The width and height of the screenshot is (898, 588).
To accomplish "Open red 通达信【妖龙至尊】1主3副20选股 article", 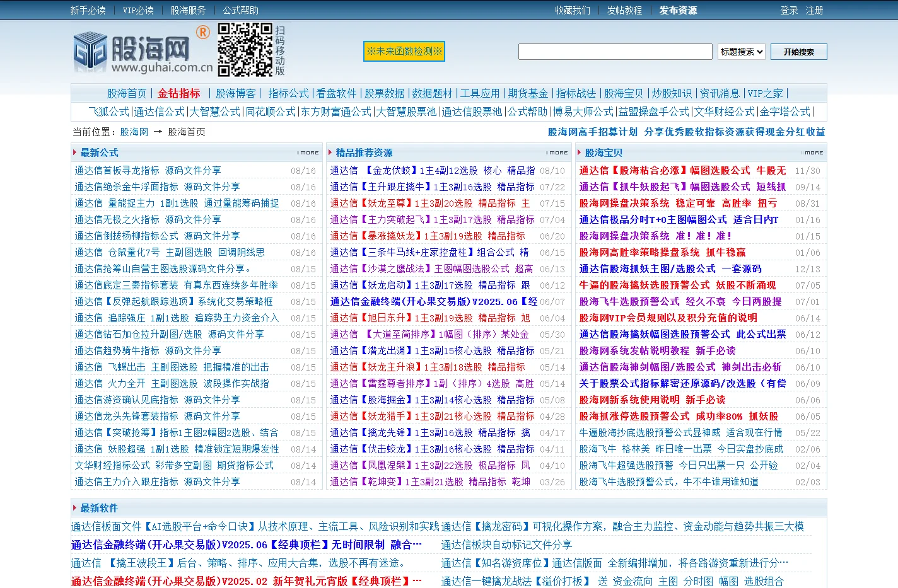I will [x=430, y=203].
